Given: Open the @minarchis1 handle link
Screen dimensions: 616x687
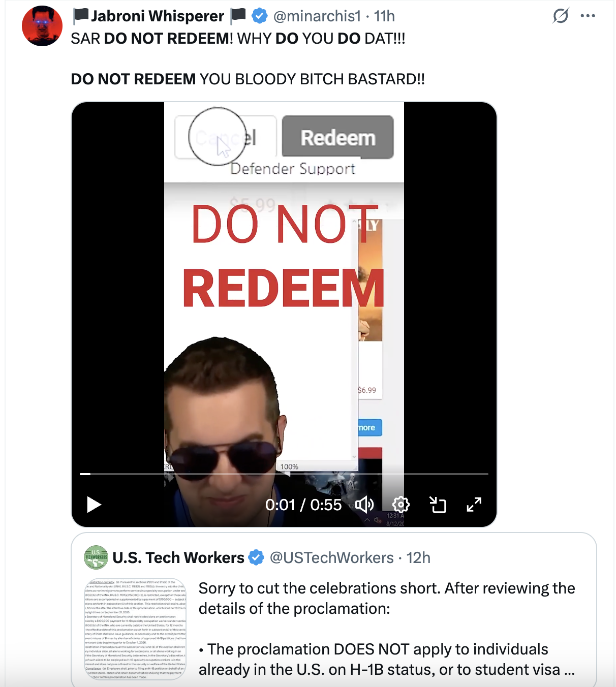Looking at the screenshot, I should [x=317, y=16].
